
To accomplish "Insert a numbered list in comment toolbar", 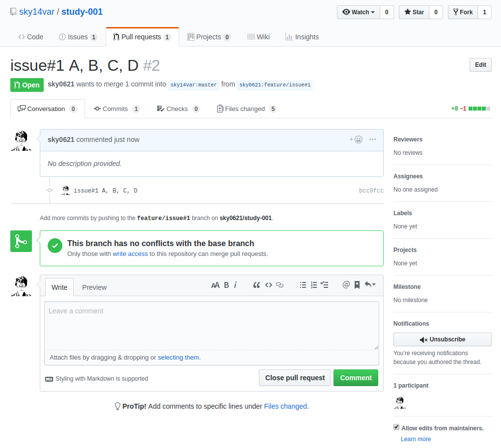I will coord(314,285).
